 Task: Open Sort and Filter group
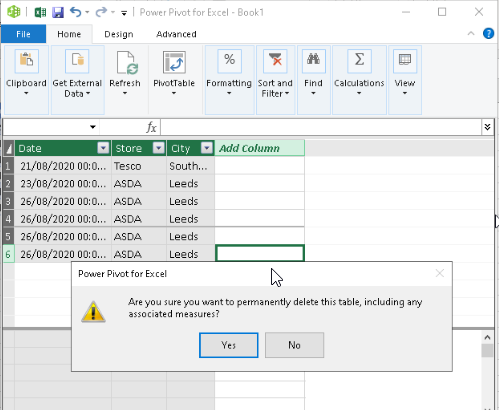coord(275,80)
